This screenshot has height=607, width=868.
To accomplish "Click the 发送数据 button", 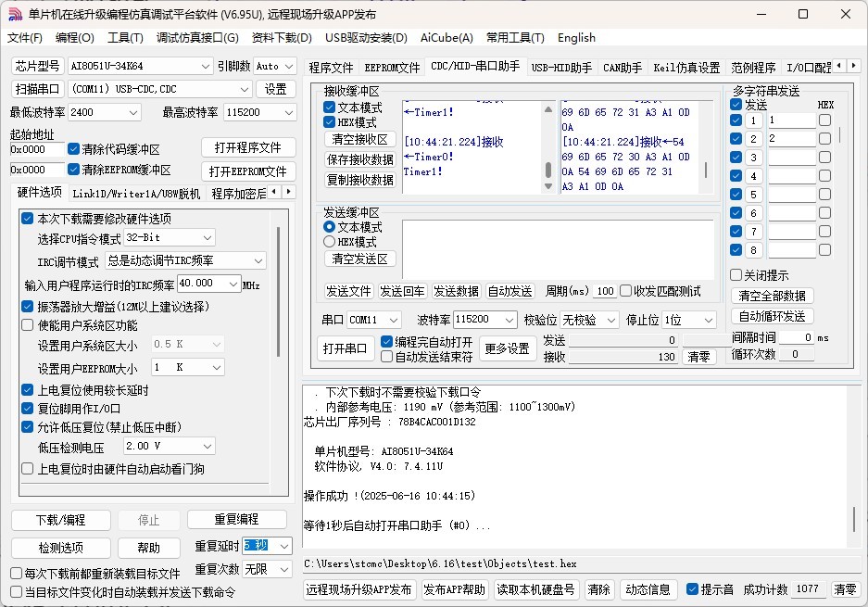I will tap(456, 291).
